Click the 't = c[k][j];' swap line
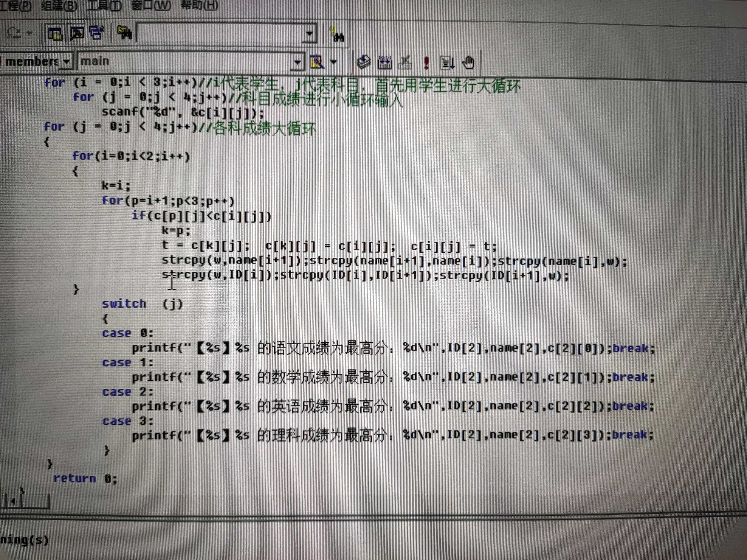Image resolution: width=747 pixels, height=560 pixels. (329, 246)
